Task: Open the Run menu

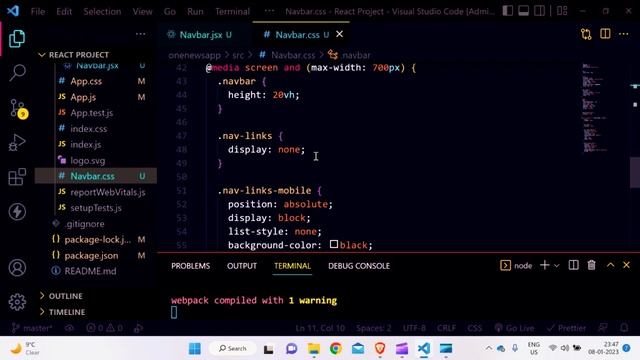Action: click(195, 11)
